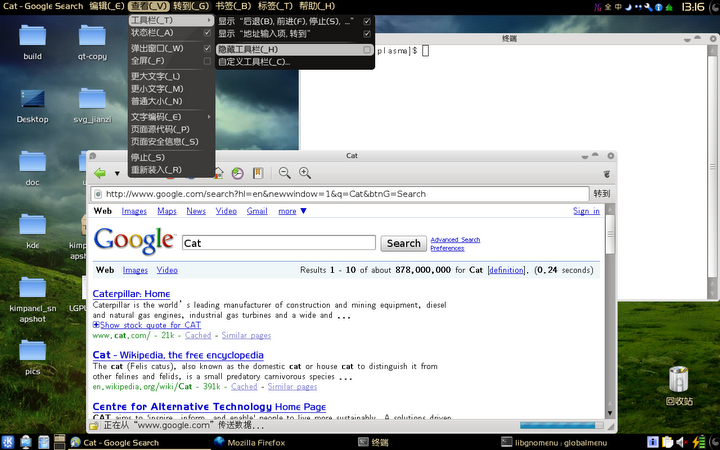Open Google's more dropdown
Image resolution: width=720 pixels, height=450 pixels.
(292, 211)
